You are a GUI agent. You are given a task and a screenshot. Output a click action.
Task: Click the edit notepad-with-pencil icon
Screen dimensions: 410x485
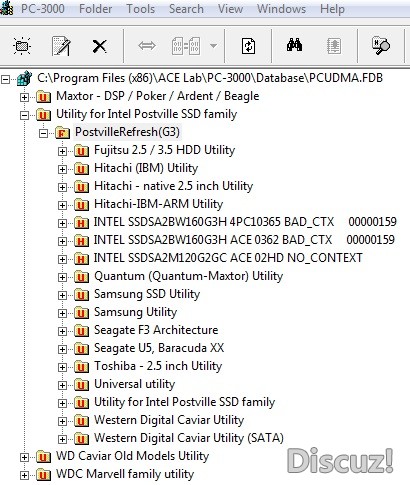click(61, 46)
